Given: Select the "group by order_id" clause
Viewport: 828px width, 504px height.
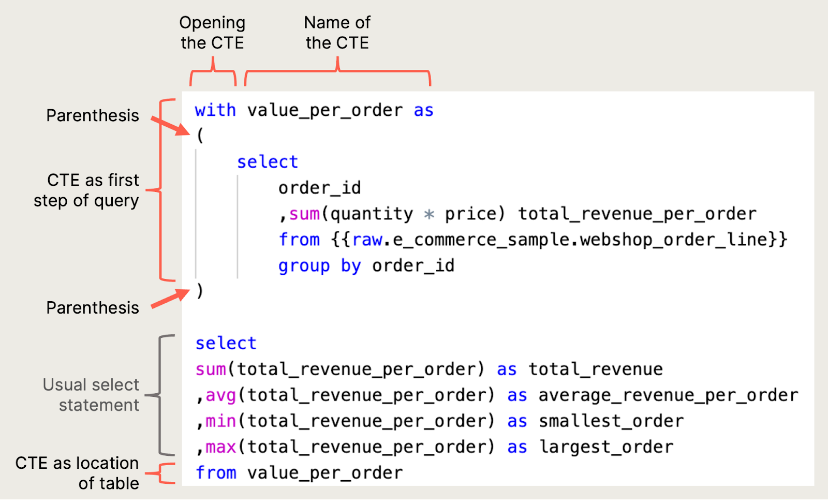Looking at the screenshot, I should (x=366, y=265).
